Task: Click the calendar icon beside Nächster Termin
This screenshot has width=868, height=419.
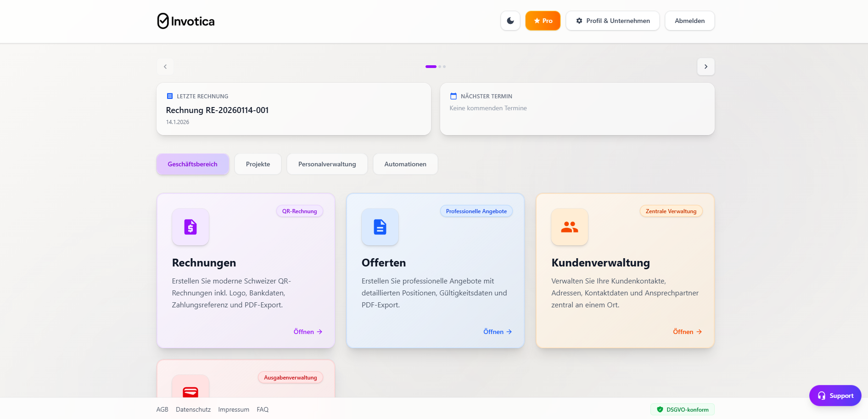Action: click(453, 96)
